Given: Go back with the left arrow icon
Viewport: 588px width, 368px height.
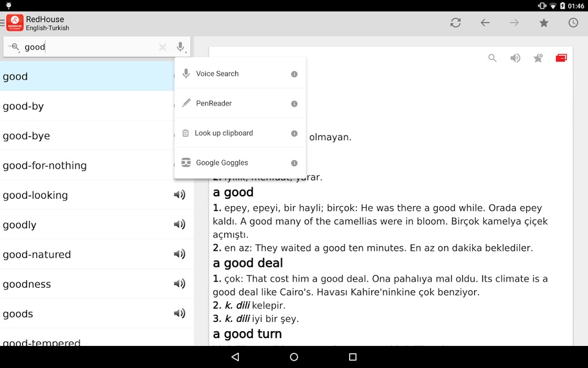Looking at the screenshot, I should click(x=485, y=23).
